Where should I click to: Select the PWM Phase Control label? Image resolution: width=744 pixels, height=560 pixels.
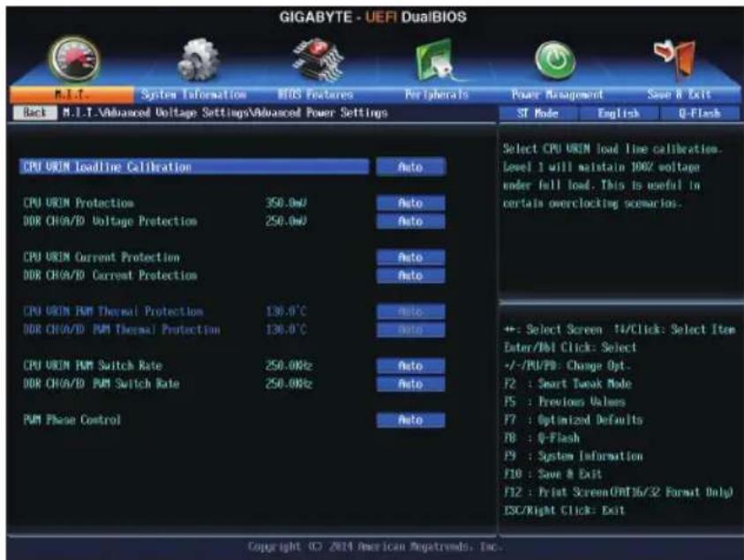pyautogui.click(x=72, y=420)
